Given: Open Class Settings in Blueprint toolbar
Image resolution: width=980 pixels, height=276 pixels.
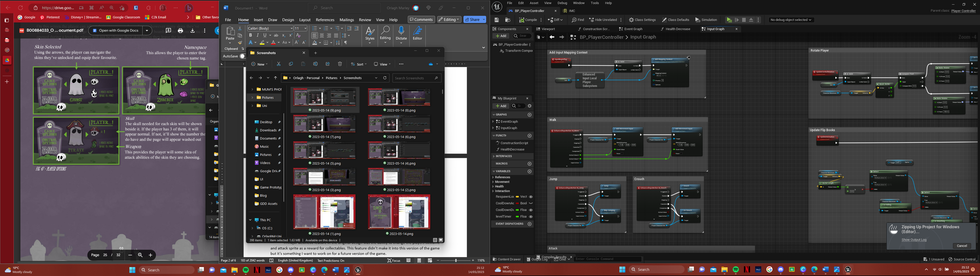Looking at the screenshot, I should [x=642, y=20].
